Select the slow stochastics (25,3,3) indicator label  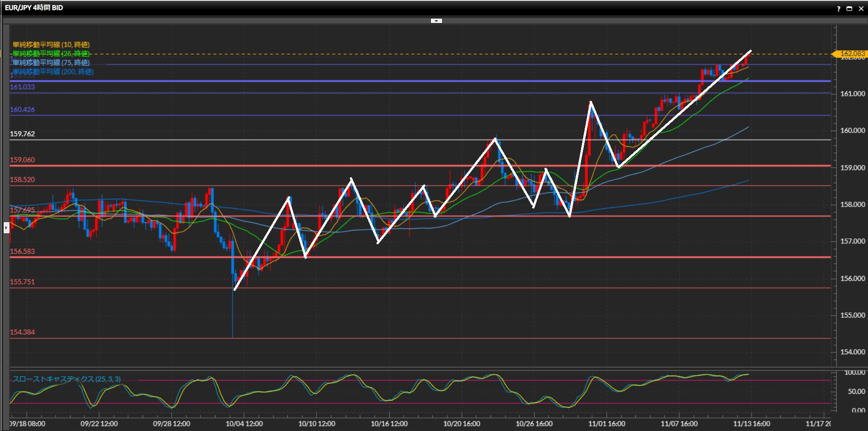(67, 379)
